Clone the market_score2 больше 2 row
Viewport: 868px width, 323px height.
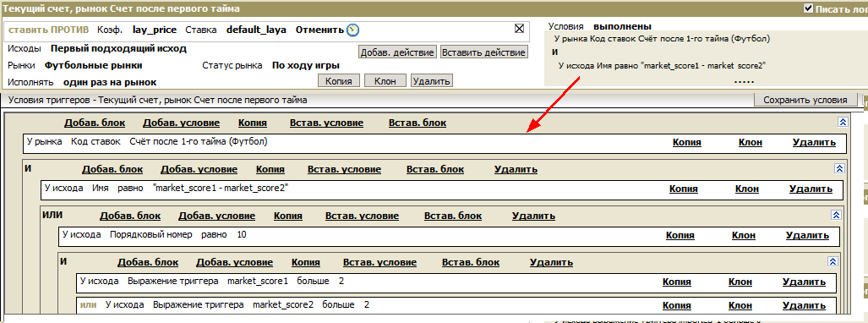[740, 305]
